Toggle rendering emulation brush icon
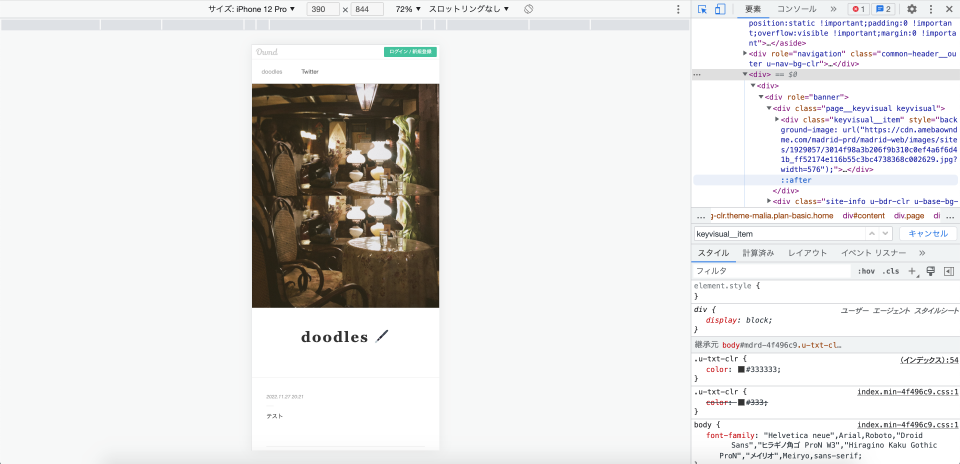The height and width of the screenshot is (464, 960). [x=931, y=271]
